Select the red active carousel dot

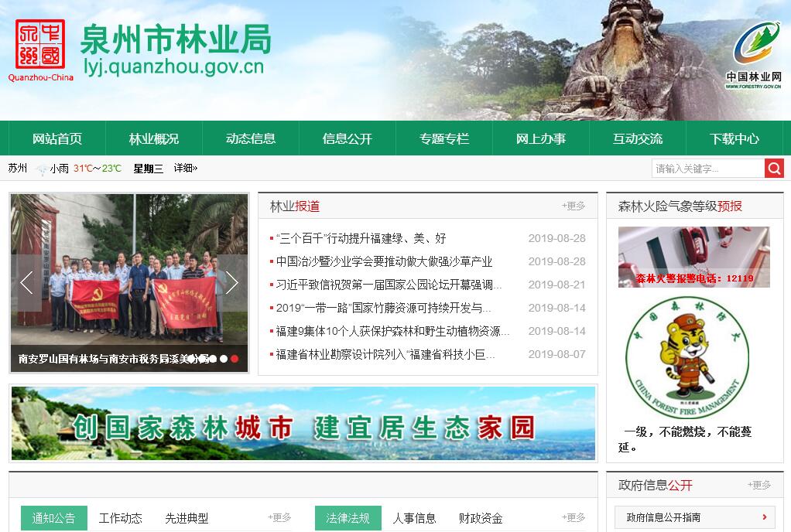235,359
